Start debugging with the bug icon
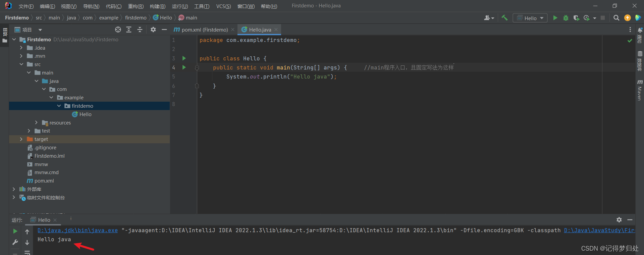Image resolution: width=644 pixels, height=255 pixels. point(566,18)
